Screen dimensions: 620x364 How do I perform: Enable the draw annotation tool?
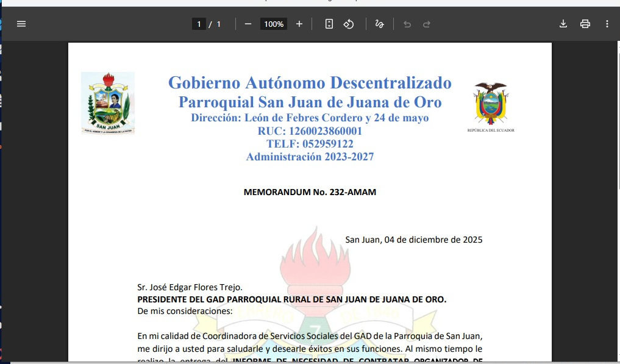379,24
